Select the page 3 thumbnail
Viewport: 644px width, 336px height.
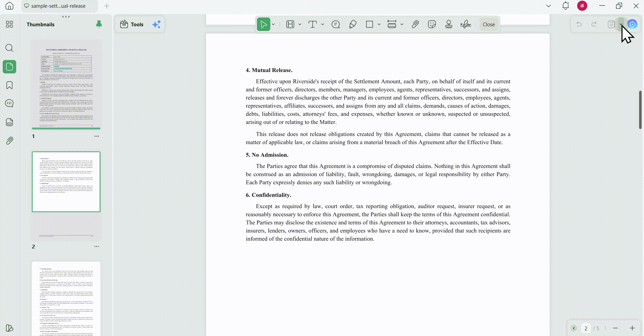pyautogui.click(x=66, y=299)
